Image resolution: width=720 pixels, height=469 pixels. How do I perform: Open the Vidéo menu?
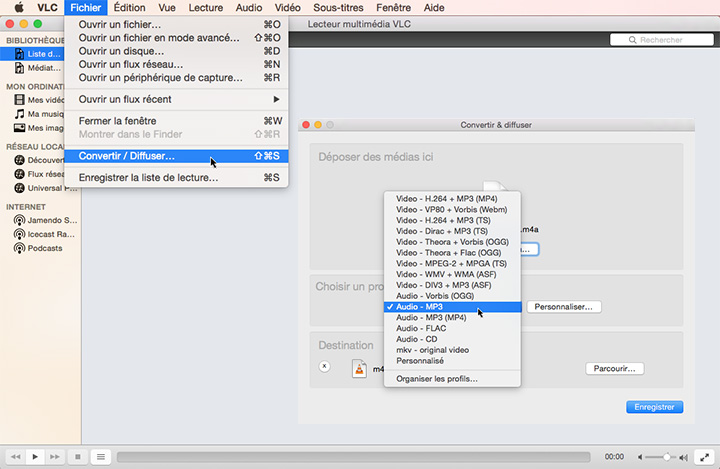pos(287,7)
